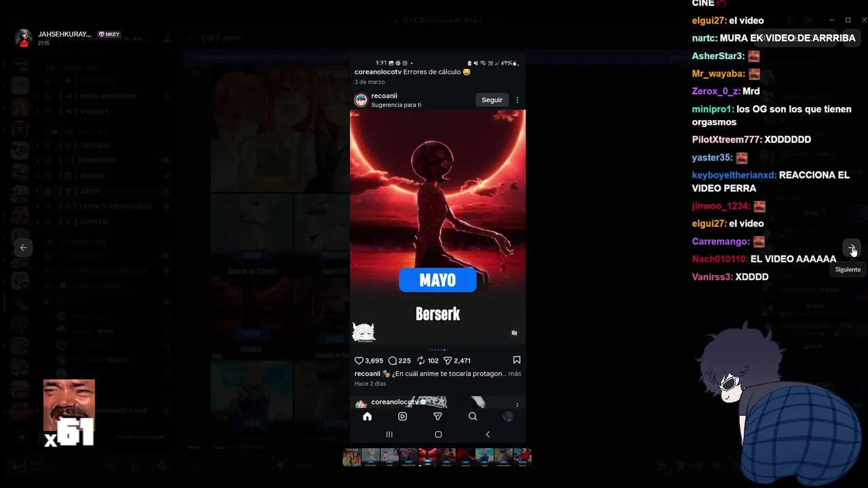Click chat username 'nartc'
868x488 pixels.
tap(704, 39)
